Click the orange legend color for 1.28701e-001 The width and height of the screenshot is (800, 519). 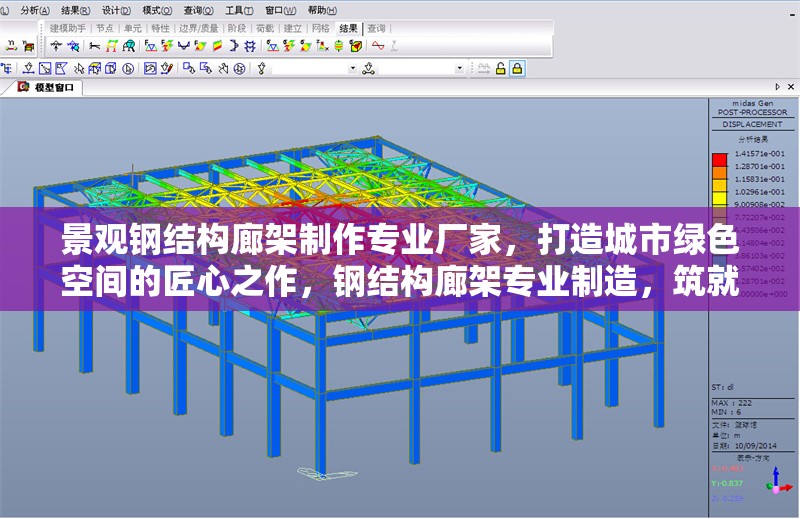pyautogui.click(x=719, y=172)
